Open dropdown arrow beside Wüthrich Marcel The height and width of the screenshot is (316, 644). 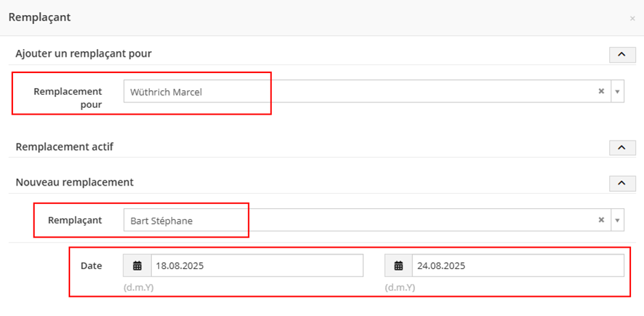coord(617,91)
